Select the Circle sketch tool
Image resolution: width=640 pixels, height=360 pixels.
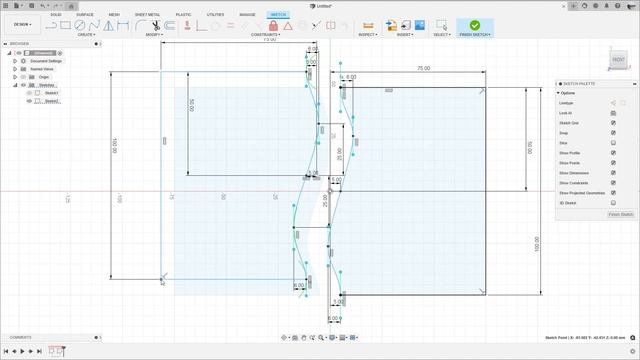pos(80,25)
